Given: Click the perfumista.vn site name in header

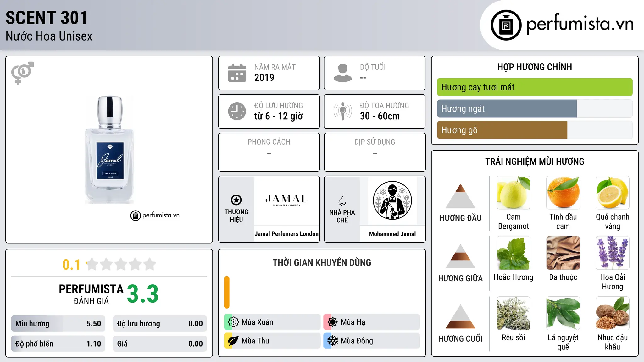Looking at the screenshot, I should pos(580,24).
